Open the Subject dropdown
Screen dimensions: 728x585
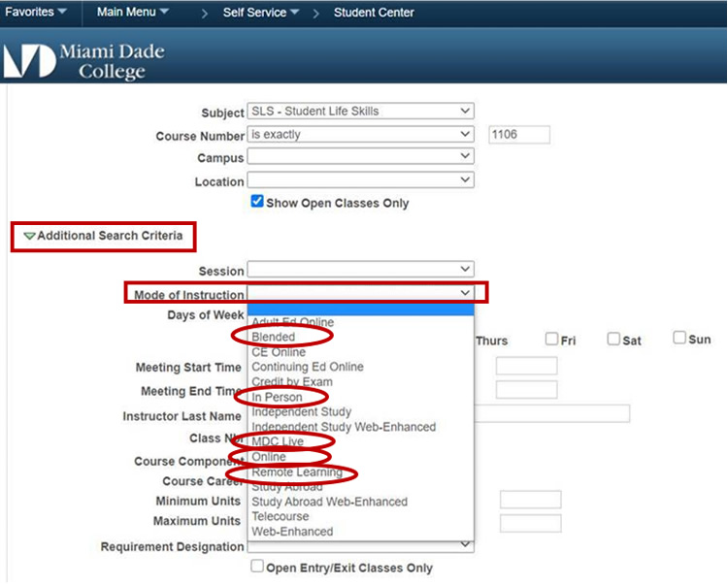[361, 111]
